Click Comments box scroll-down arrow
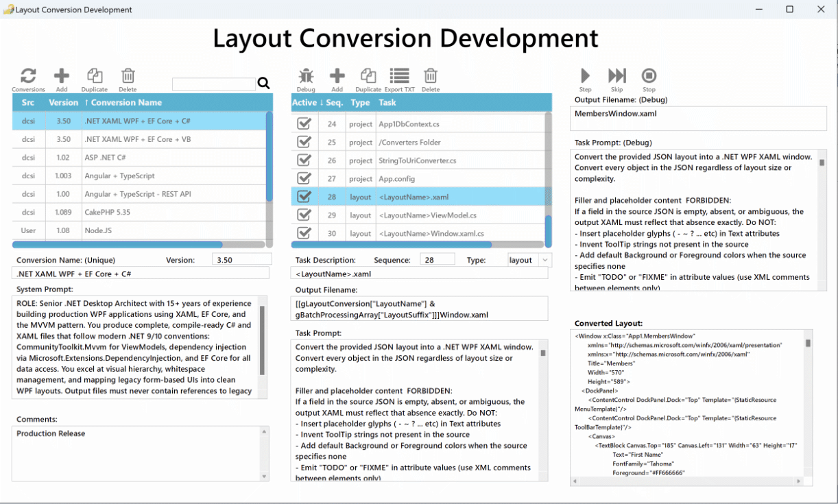 265,476
